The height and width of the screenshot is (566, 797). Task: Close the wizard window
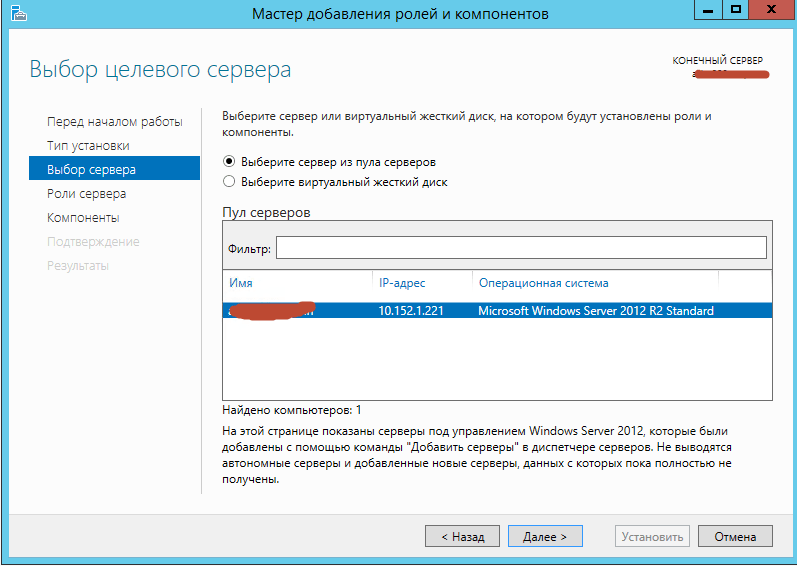point(771,10)
